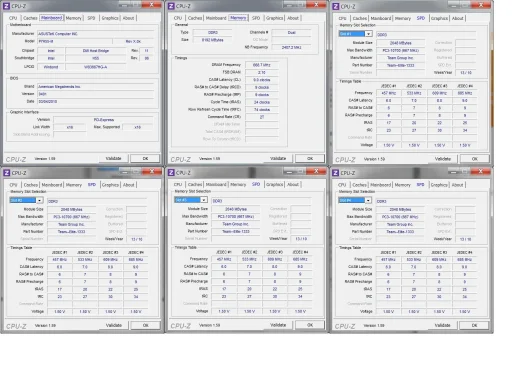The width and height of the screenshot is (527, 384).
Task: Open the Graphics tab in the Mainboard window
Action: coord(110,18)
